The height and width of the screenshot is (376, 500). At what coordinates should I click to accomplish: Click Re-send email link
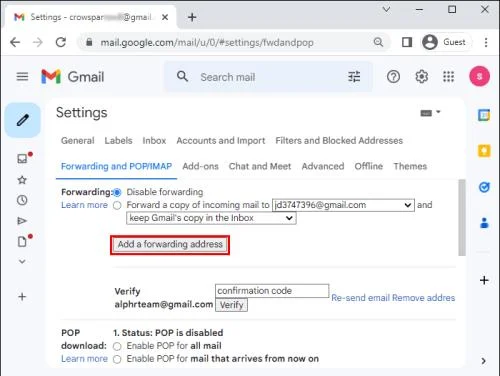click(360, 298)
